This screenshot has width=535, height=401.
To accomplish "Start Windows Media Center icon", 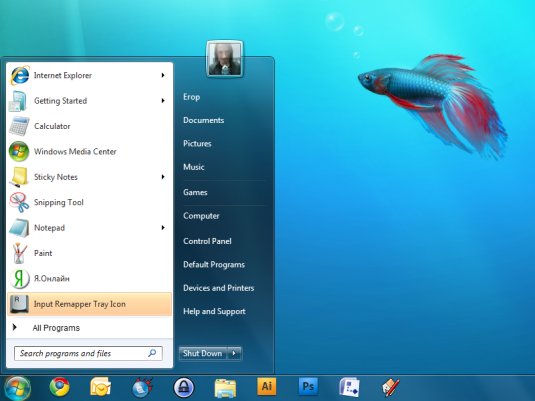I will click(19, 152).
